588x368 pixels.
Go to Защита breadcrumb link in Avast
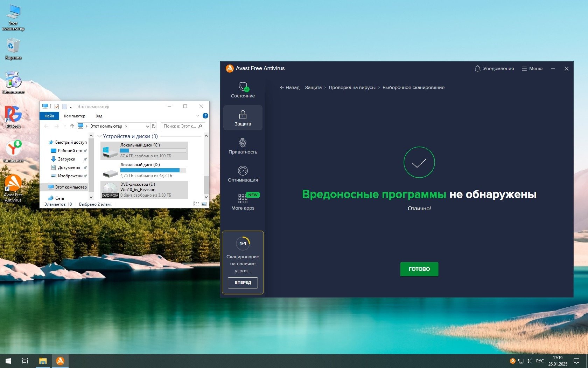tap(313, 88)
